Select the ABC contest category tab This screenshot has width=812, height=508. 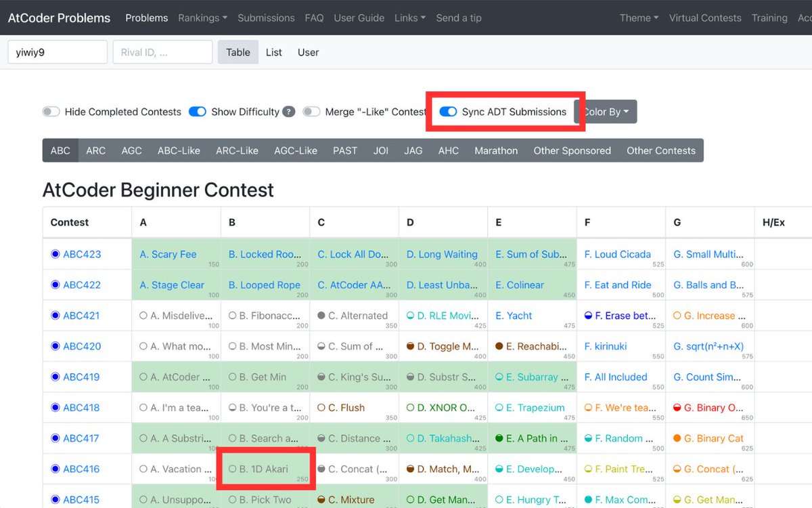click(x=60, y=150)
